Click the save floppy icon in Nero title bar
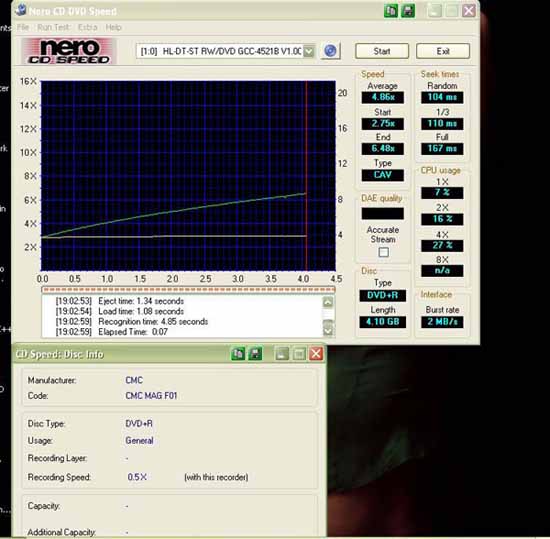Viewport: 550px width, 539px height. click(x=408, y=11)
